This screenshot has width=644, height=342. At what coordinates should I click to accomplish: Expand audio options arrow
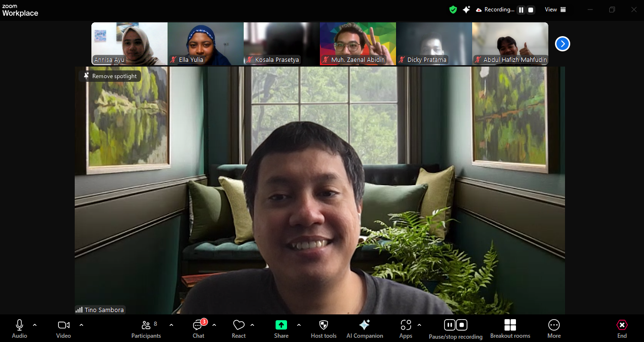(x=35, y=325)
